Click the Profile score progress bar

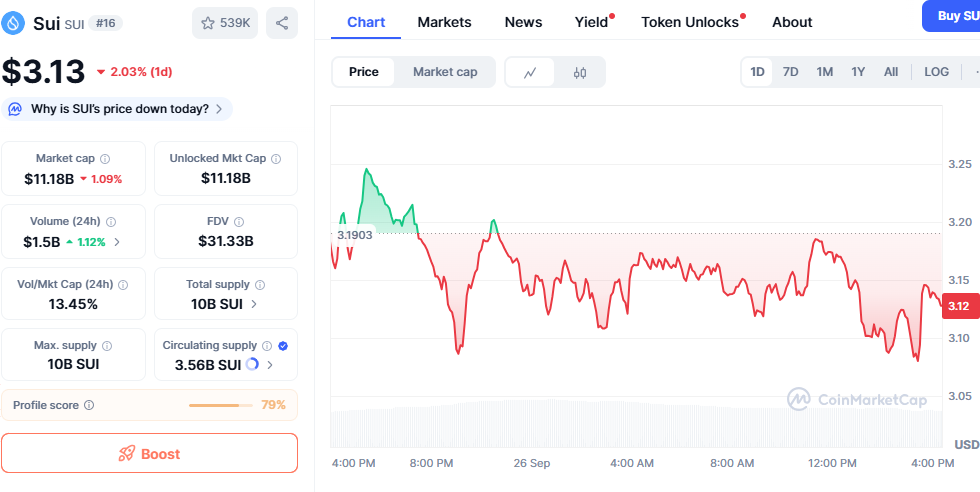click(221, 405)
